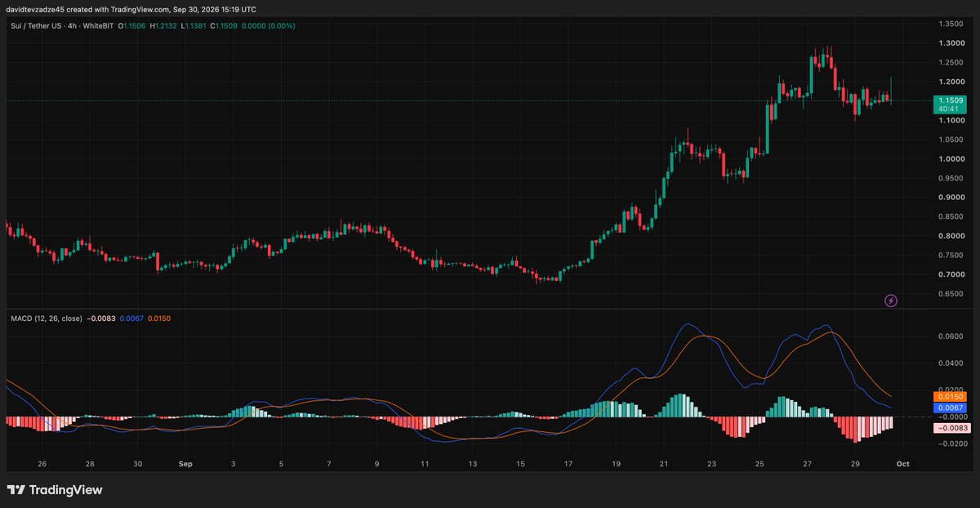
Task: Click the blue 0.0067 MACD axis tag
Action: click(x=949, y=407)
